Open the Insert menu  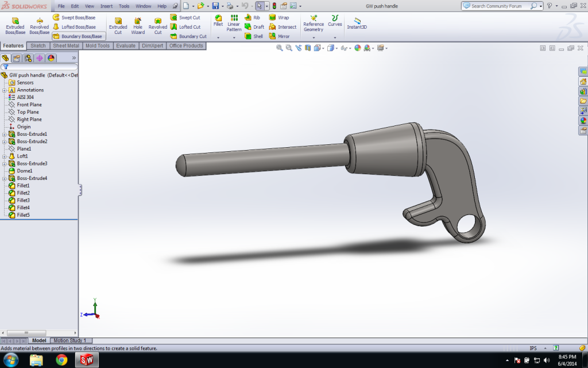[106, 6]
